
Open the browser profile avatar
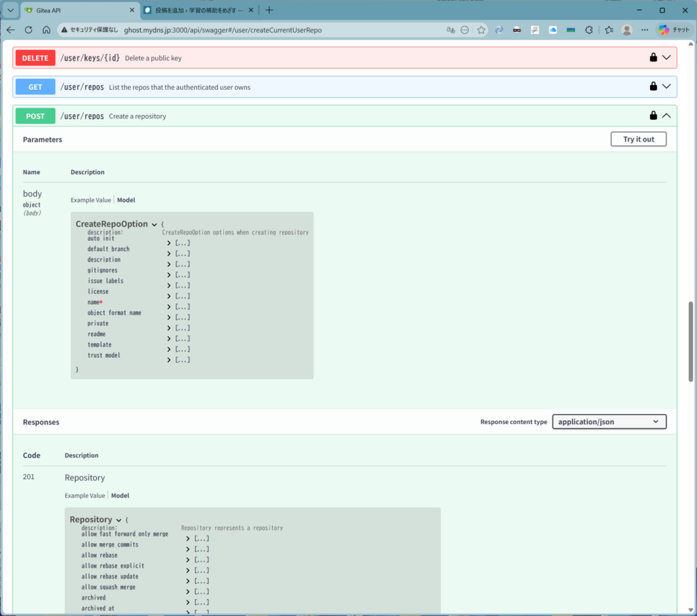(x=627, y=30)
